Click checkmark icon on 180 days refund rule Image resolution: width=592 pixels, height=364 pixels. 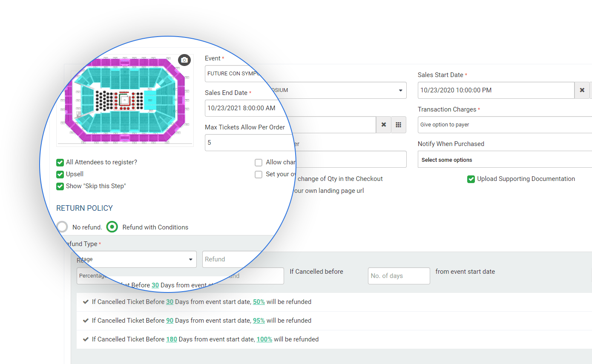(x=85, y=339)
